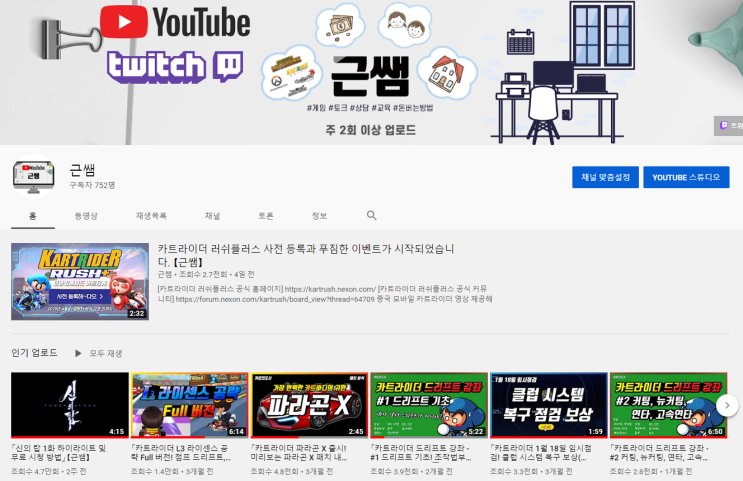Screen dimensions: 743x481
Task: Click the 드리프트 강좌 #2 커팅 video title
Action: click(x=660, y=453)
